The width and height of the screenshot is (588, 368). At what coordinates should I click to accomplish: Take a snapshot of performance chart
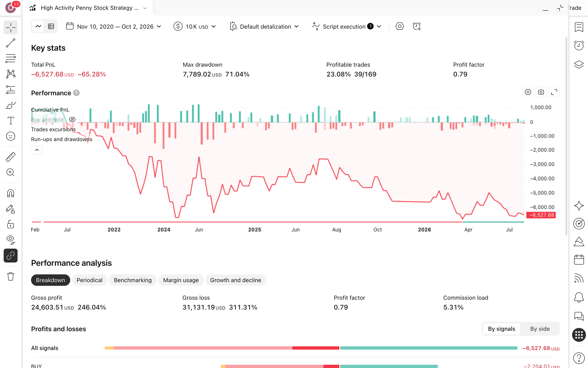(541, 92)
